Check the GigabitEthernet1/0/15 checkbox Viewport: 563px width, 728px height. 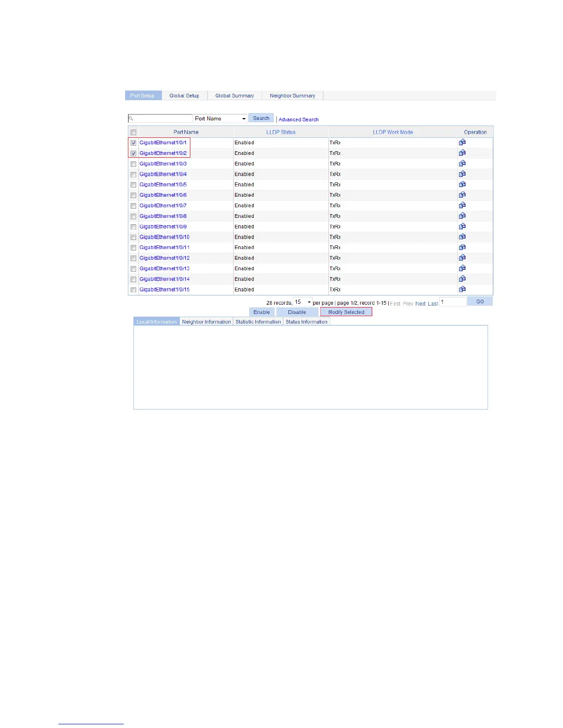coord(133,290)
